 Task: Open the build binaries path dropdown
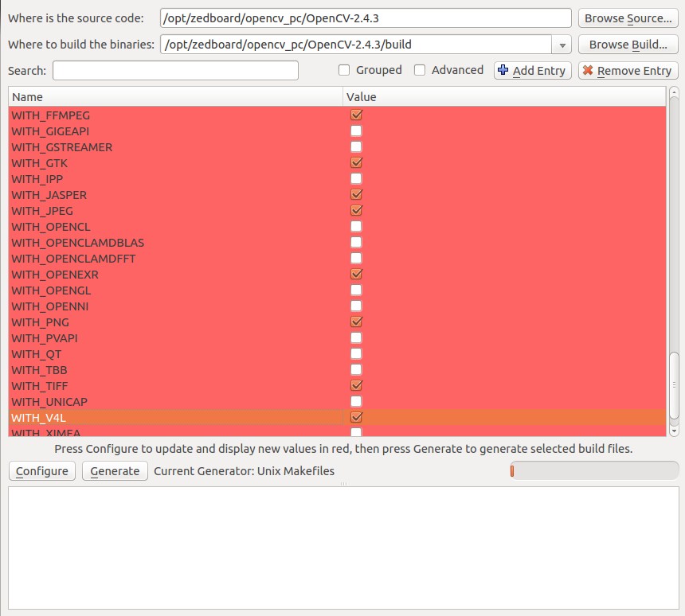(x=562, y=45)
